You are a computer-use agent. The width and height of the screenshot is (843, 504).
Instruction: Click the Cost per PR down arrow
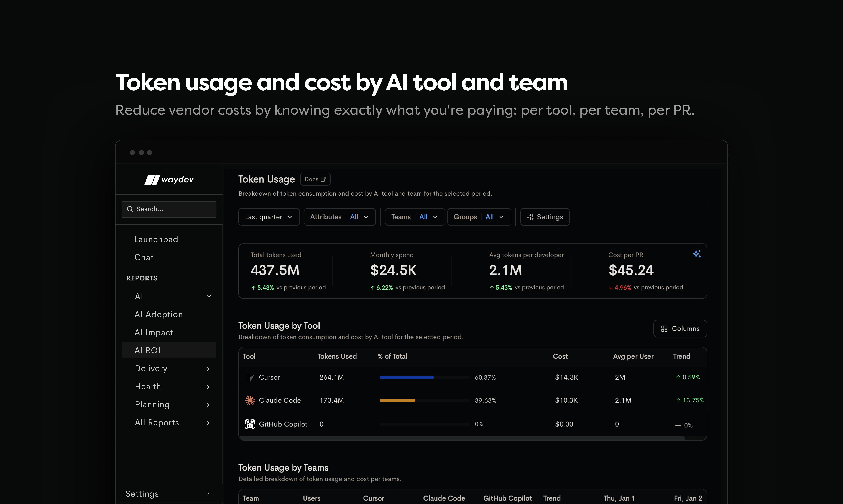611,288
